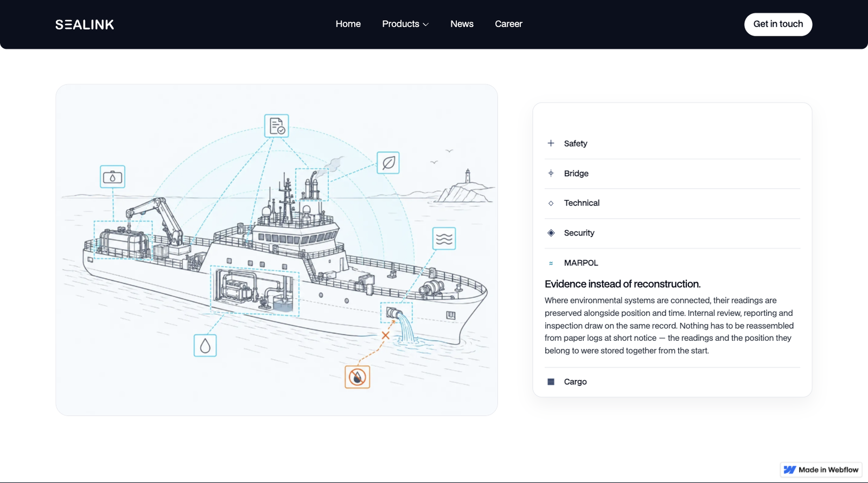Expand the Technical accordion item

coord(673,204)
